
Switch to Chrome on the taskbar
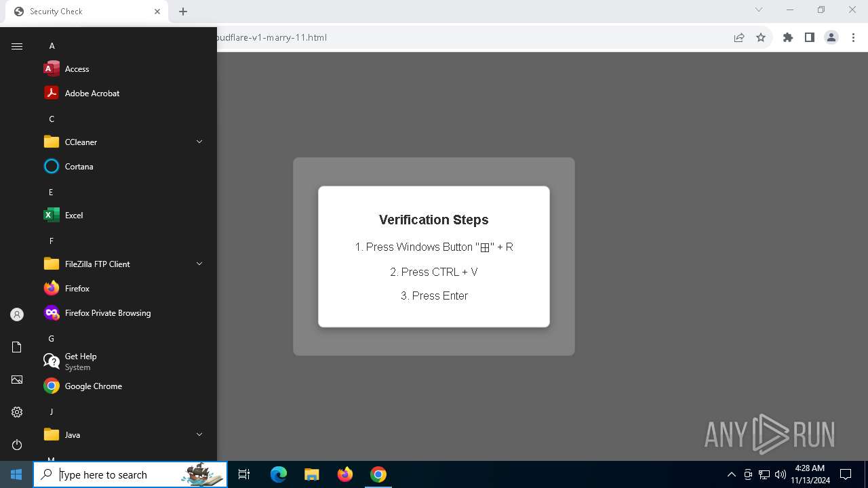tap(378, 474)
